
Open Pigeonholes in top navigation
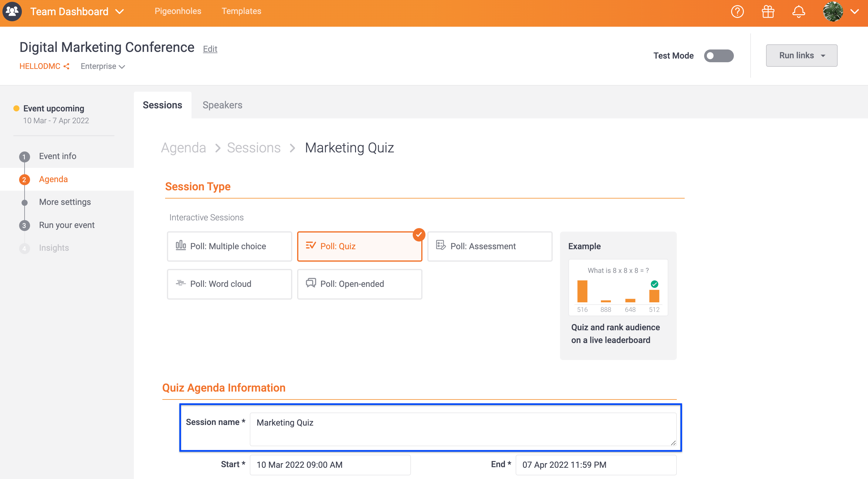(178, 11)
